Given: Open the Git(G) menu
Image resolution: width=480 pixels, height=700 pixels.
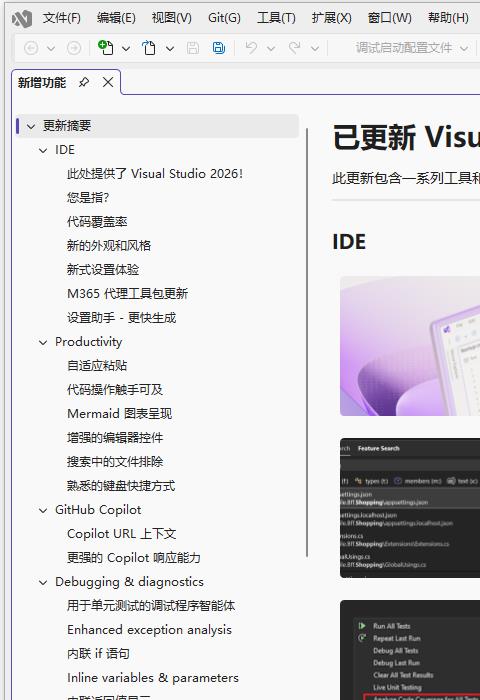Looking at the screenshot, I should [224, 18].
